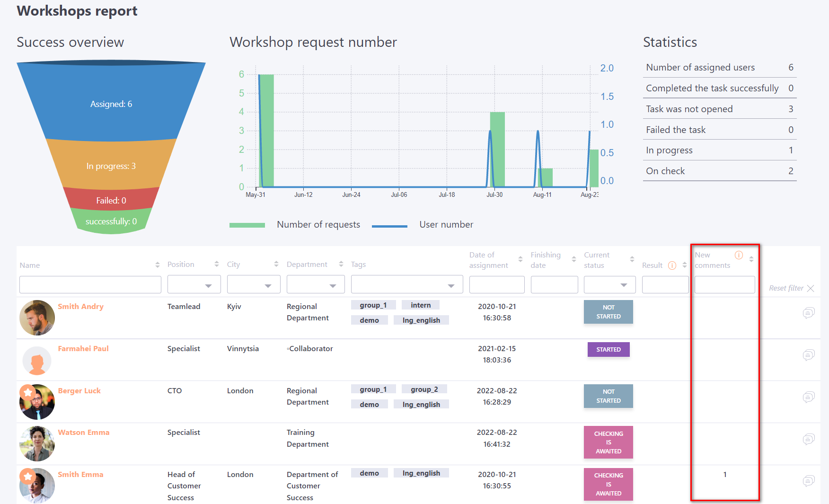Sort by Date of assignment arrows
This screenshot has height=504, width=829.
pyautogui.click(x=520, y=259)
